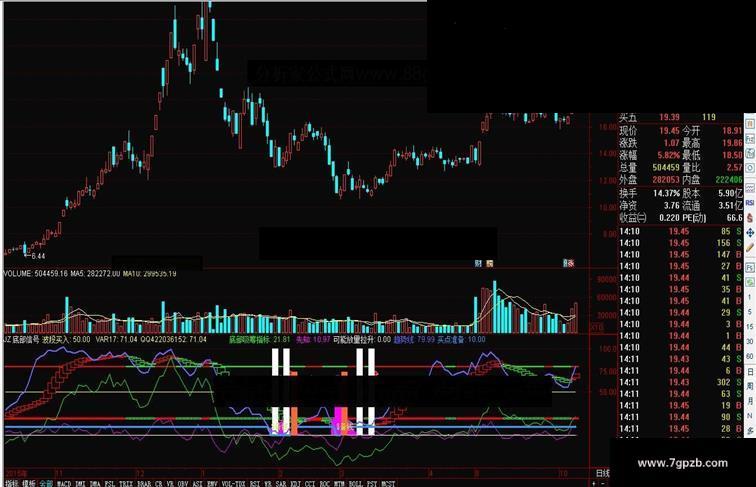Click the 14:11 trade row with volume 302
The height and width of the screenshot is (487, 756).
[681, 382]
